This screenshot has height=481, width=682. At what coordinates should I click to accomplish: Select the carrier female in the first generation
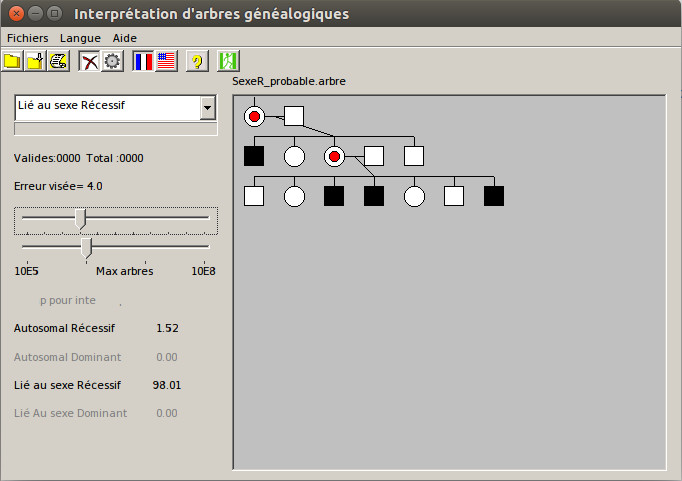coord(254,116)
